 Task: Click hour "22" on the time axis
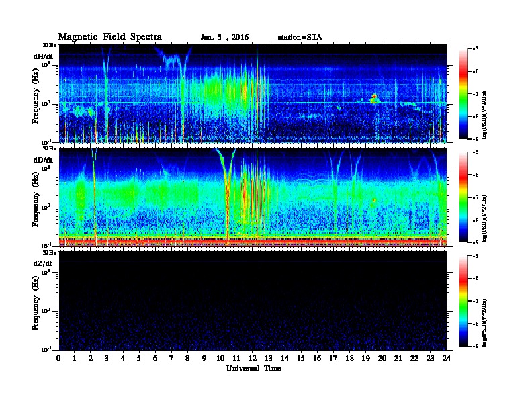414,358
